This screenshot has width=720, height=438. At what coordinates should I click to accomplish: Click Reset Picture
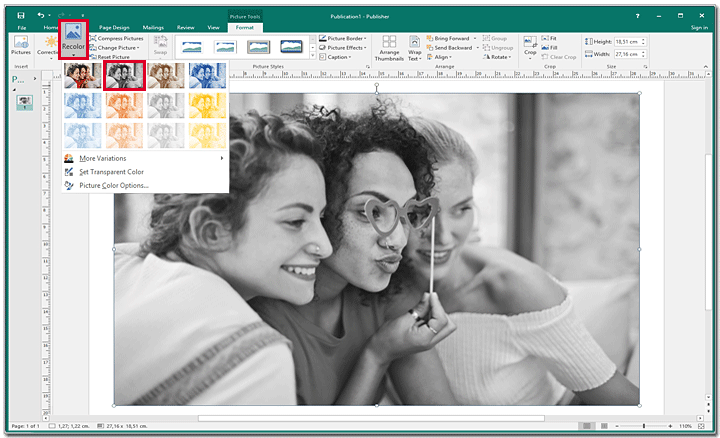click(x=110, y=57)
